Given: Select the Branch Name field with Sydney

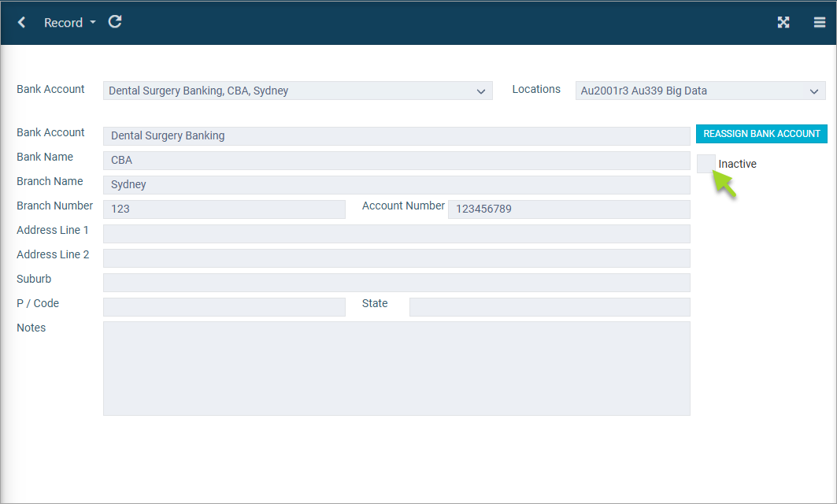Looking at the screenshot, I should tap(396, 185).
